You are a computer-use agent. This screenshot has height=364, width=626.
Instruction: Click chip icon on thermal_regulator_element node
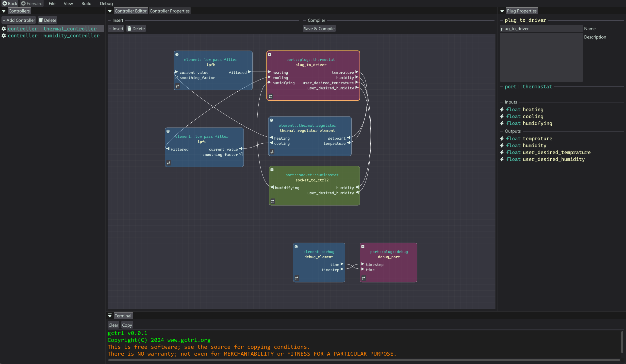coord(272,120)
